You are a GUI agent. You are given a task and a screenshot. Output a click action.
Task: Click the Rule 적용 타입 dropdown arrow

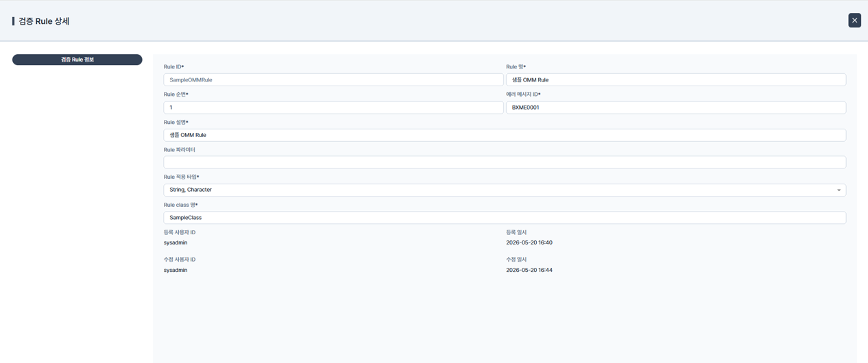839,190
